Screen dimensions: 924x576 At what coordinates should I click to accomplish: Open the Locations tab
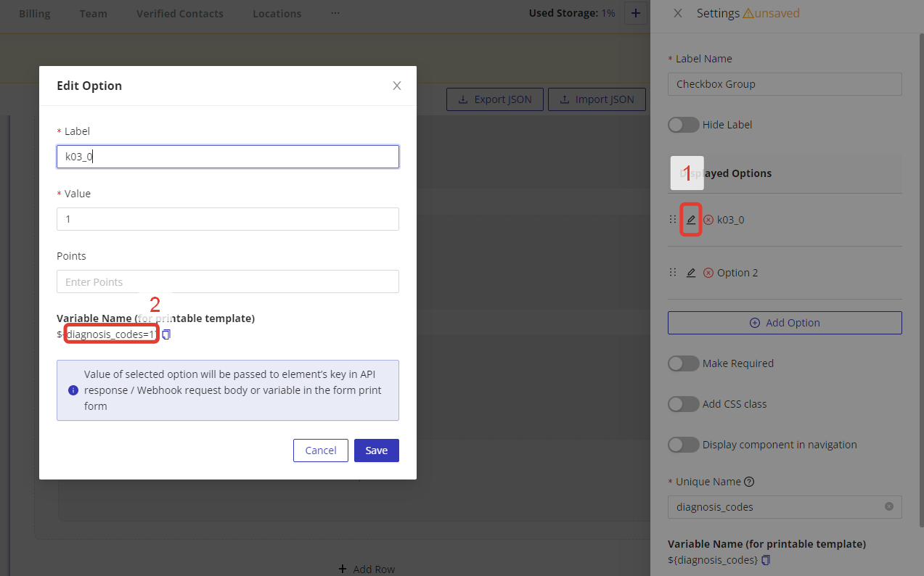(x=277, y=14)
